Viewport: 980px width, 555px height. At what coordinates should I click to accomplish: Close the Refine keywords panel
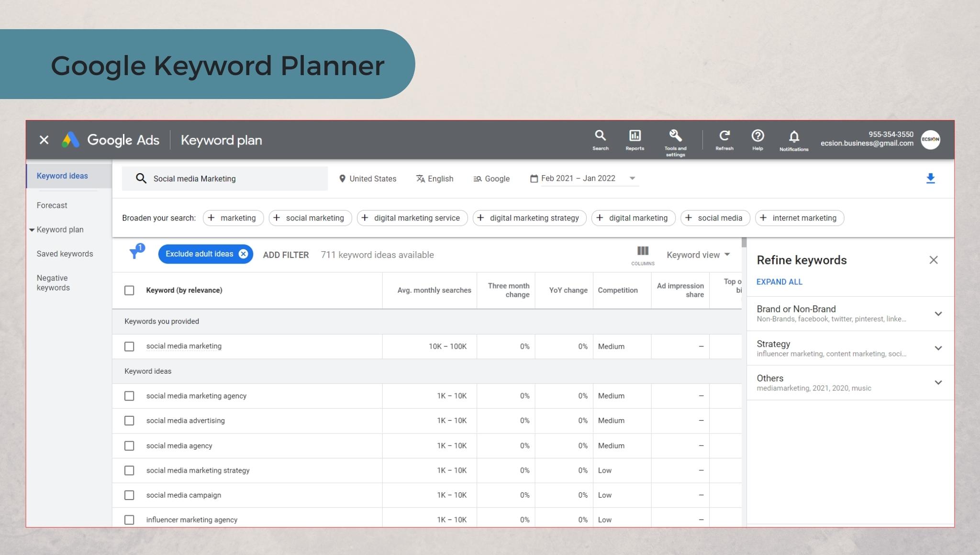[933, 260]
